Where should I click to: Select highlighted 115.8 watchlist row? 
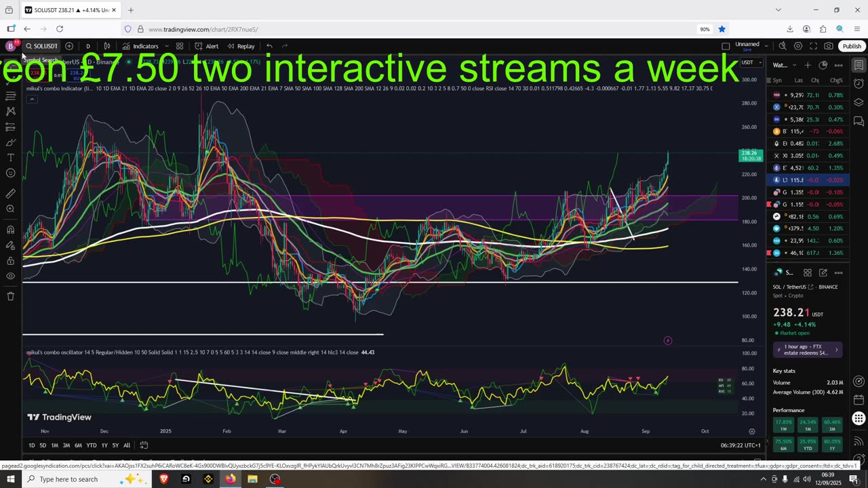click(x=808, y=180)
